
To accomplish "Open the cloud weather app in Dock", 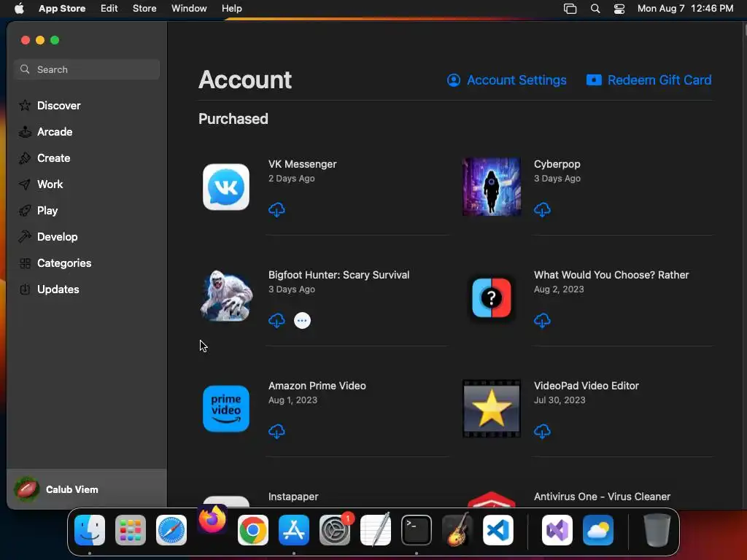I will [x=598, y=530].
